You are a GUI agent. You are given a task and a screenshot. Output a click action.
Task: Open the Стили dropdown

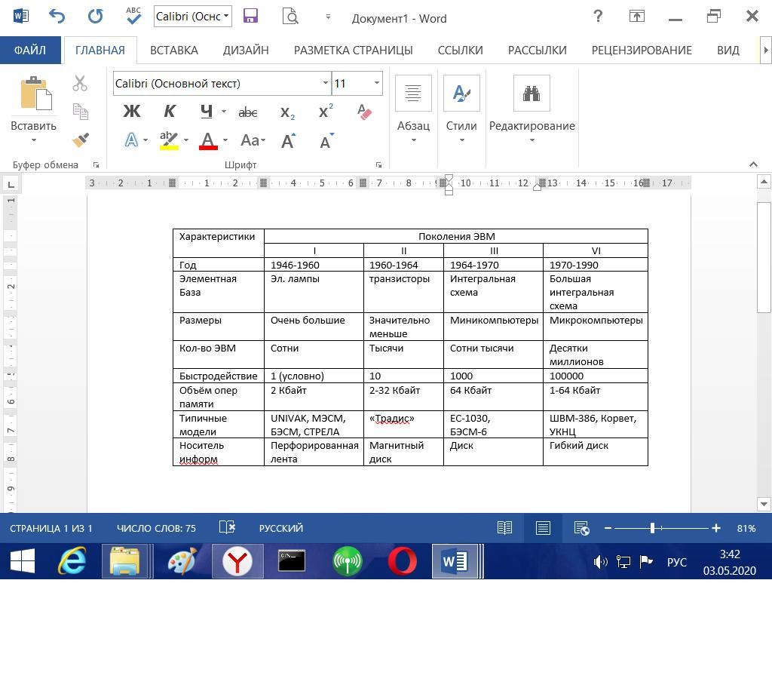[x=461, y=109]
